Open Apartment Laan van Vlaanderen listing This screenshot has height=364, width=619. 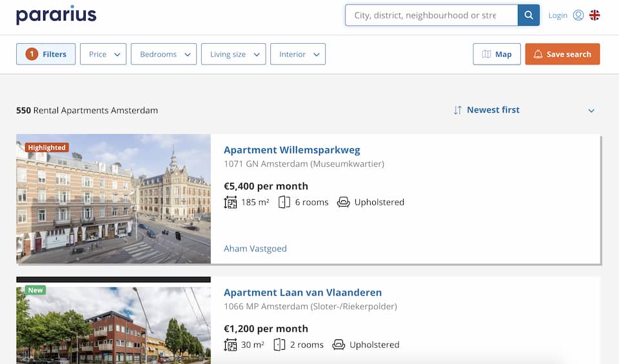(302, 292)
